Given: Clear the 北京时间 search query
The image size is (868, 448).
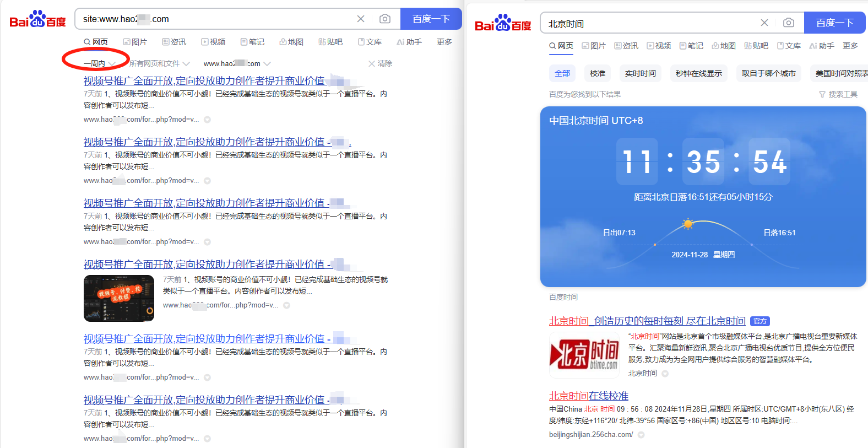Looking at the screenshot, I should pyautogui.click(x=764, y=23).
